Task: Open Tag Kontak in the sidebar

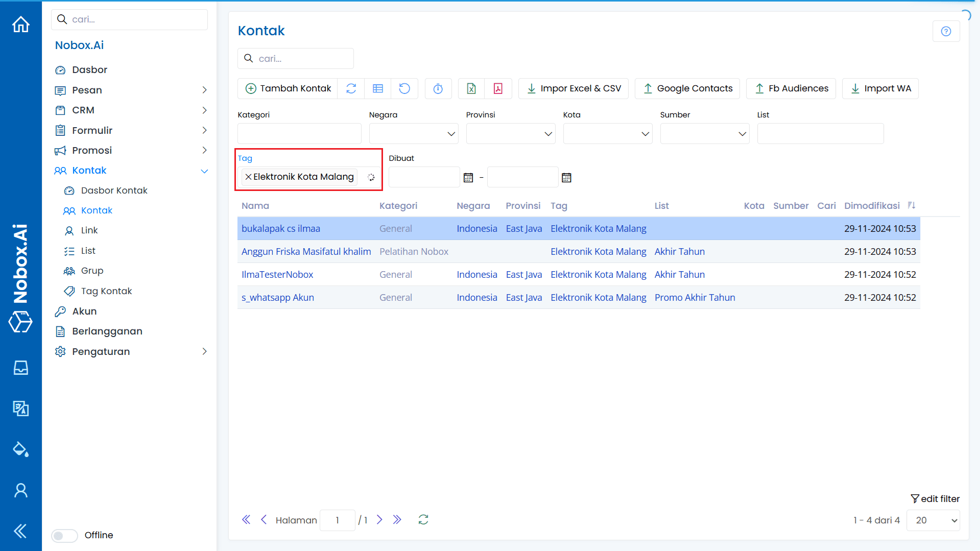Action: click(107, 291)
